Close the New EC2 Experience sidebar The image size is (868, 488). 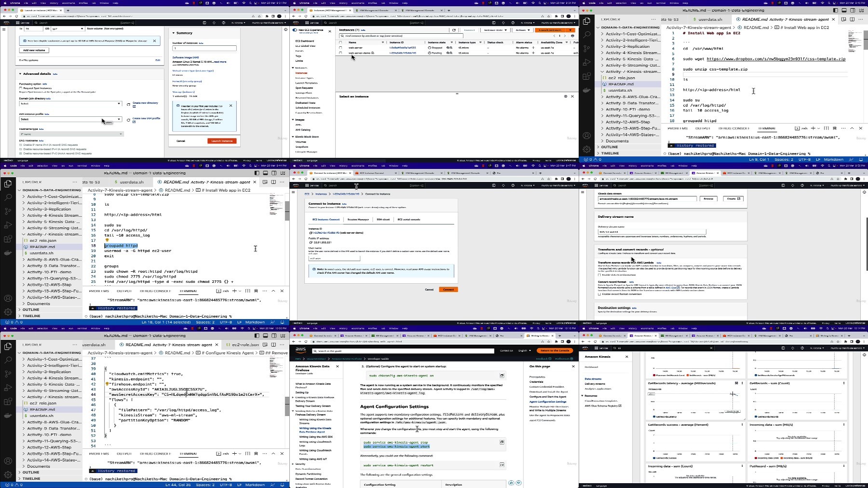coord(330,31)
